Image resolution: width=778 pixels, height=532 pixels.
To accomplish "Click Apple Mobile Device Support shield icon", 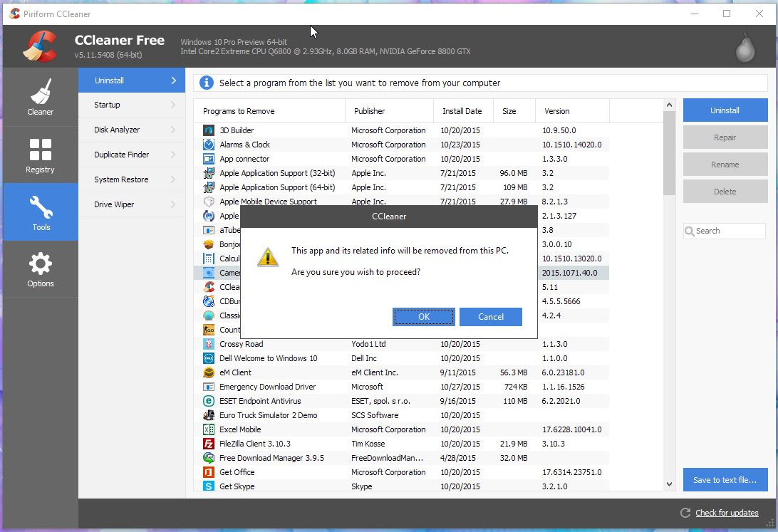I will click(x=209, y=202).
